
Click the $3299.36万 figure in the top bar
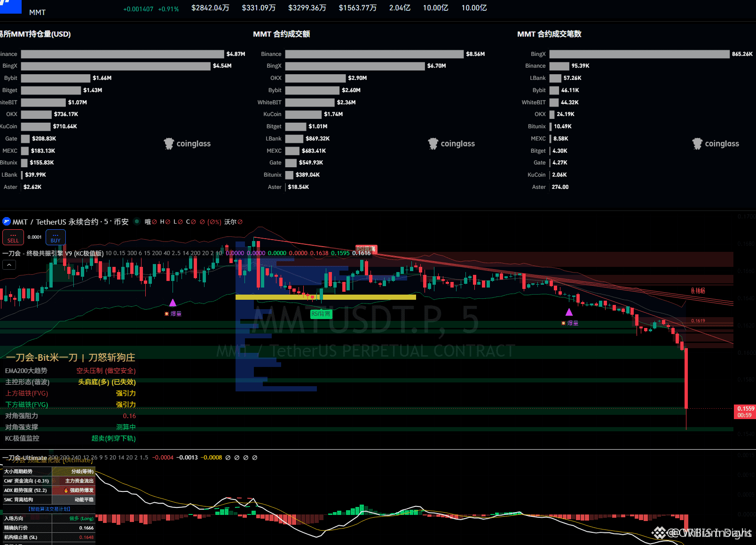pyautogui.click(x=307, y=8)
